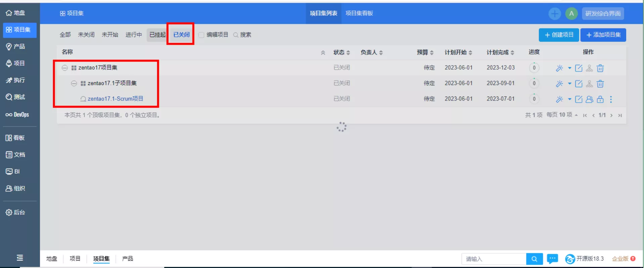Collapse all rows via 名称 header arrows

(x=323, y=52)
